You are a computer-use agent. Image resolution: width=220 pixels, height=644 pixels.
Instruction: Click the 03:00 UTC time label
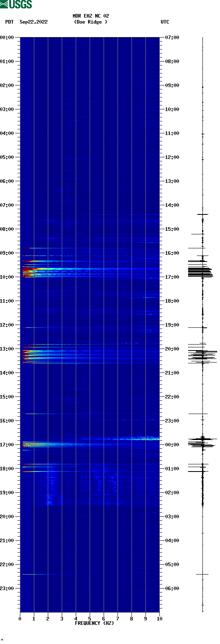pos(172,517)
